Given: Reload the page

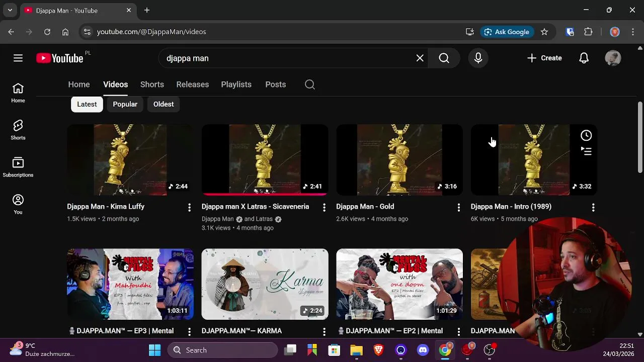Looking at the screenshot, I should click(47, 32).
